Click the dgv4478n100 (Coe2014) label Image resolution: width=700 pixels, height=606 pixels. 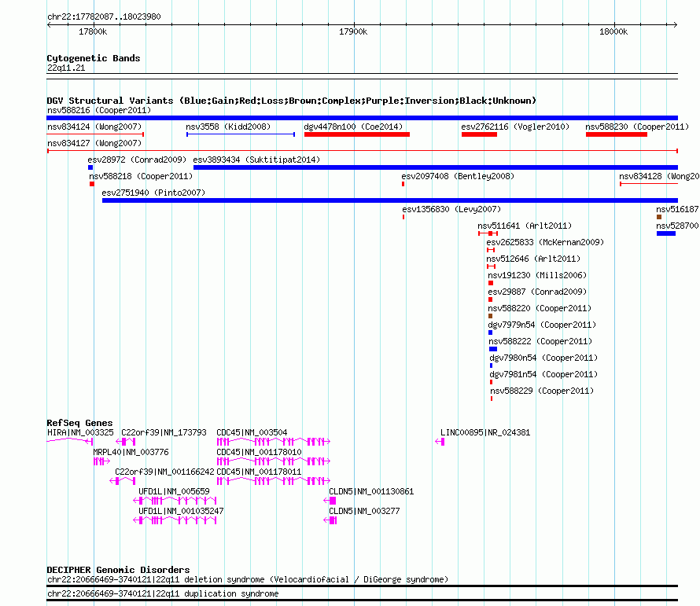pyautogui.click(x=353, y=127)
